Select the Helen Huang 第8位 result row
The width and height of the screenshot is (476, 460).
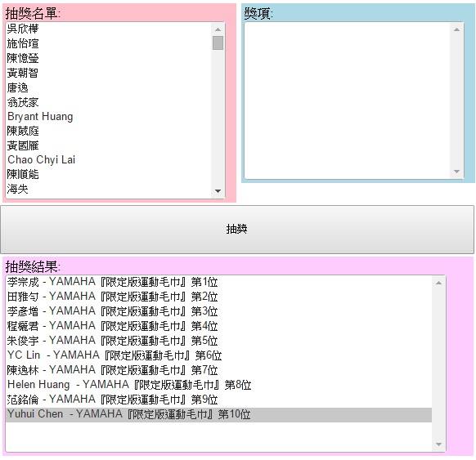click(x=219, y=385)
